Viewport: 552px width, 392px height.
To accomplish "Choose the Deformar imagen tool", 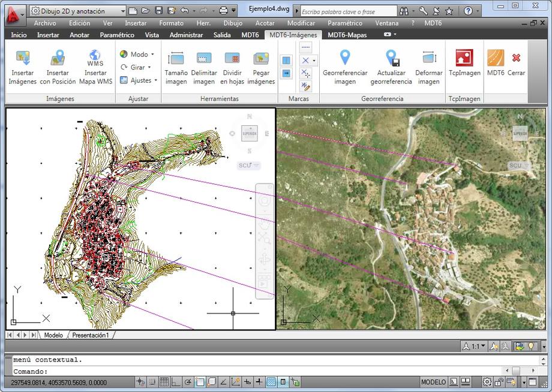I will [428, 59].
